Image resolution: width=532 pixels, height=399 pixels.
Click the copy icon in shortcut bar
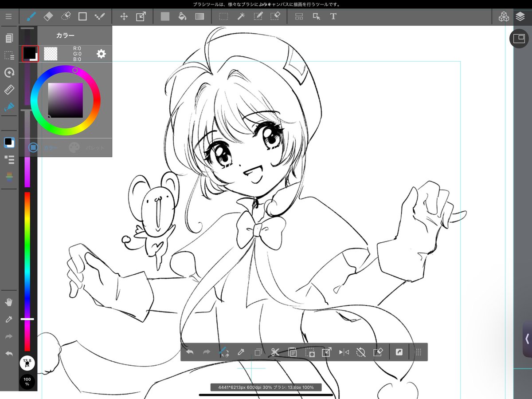pyautogui.click(x=258, y=352)
